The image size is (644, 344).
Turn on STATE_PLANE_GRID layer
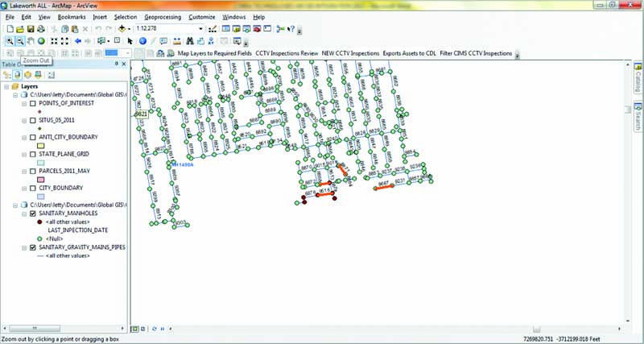33,154
